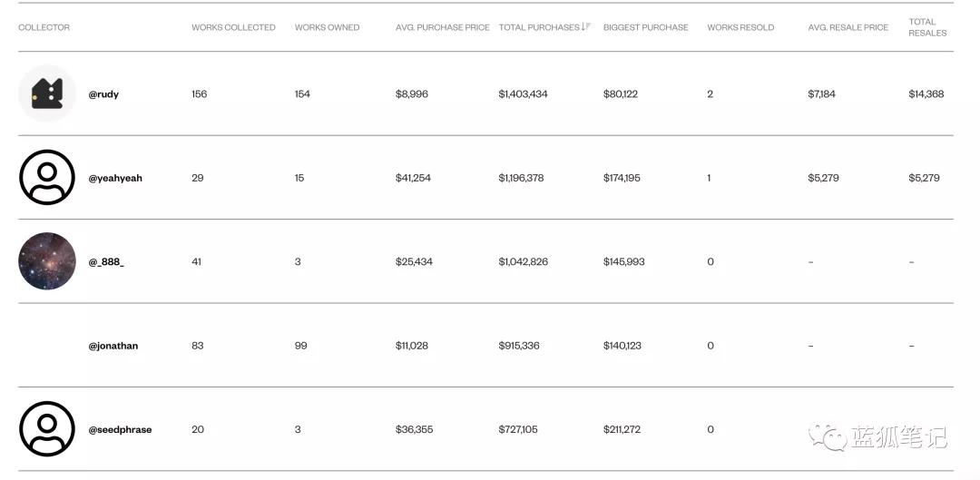Sort by the Total Purchases column header
Viewport: 980px width, 480px height.
tap(539, 27)
